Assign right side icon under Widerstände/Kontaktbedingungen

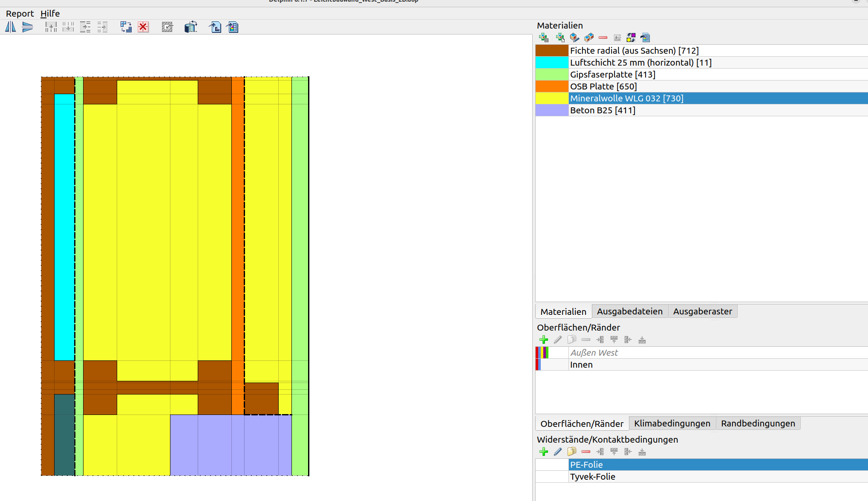pyautogui.click(x=628, y=452)
